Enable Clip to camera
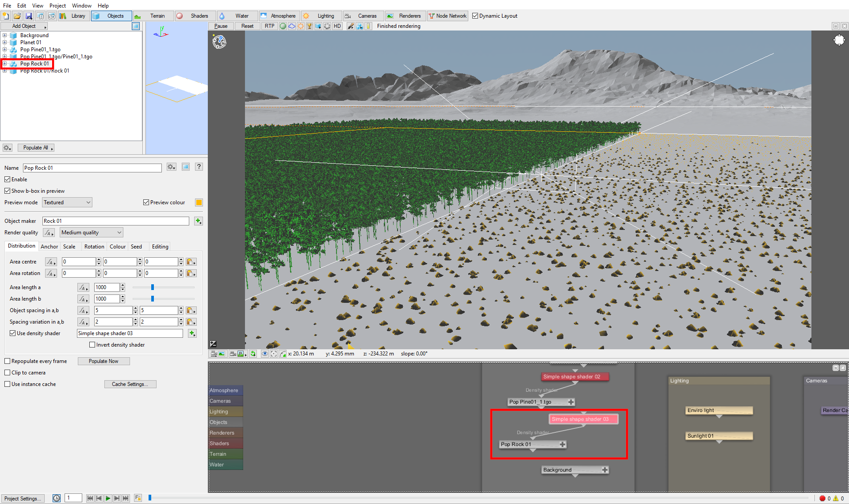 coord(7,373)
